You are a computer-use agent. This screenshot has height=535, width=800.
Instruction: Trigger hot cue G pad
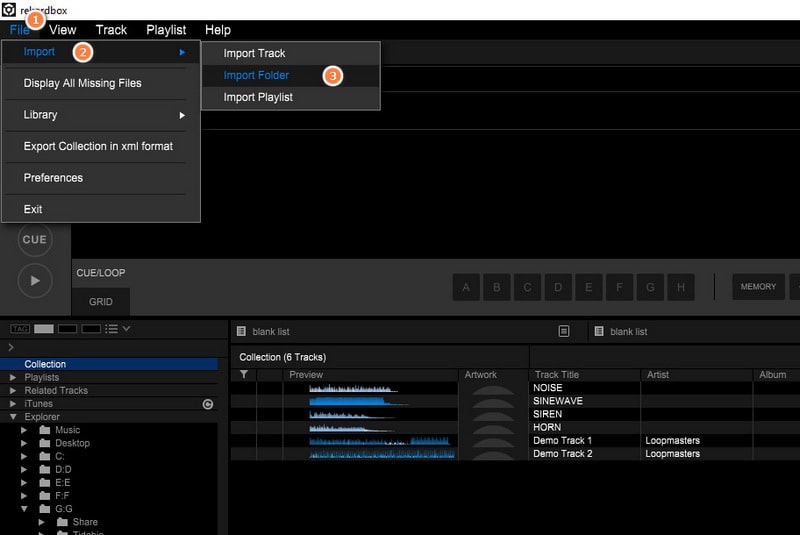pyautogui.click(x=650, y=287)
